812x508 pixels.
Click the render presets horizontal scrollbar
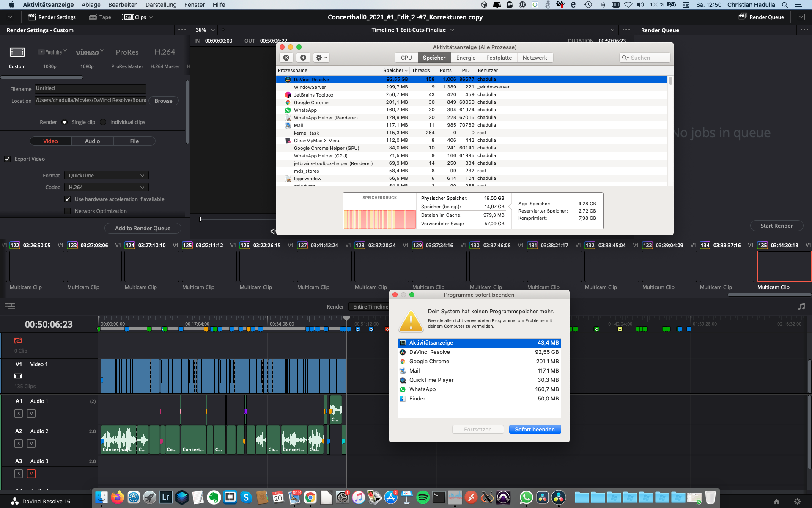pyautogui.click(x=42, y=77)
